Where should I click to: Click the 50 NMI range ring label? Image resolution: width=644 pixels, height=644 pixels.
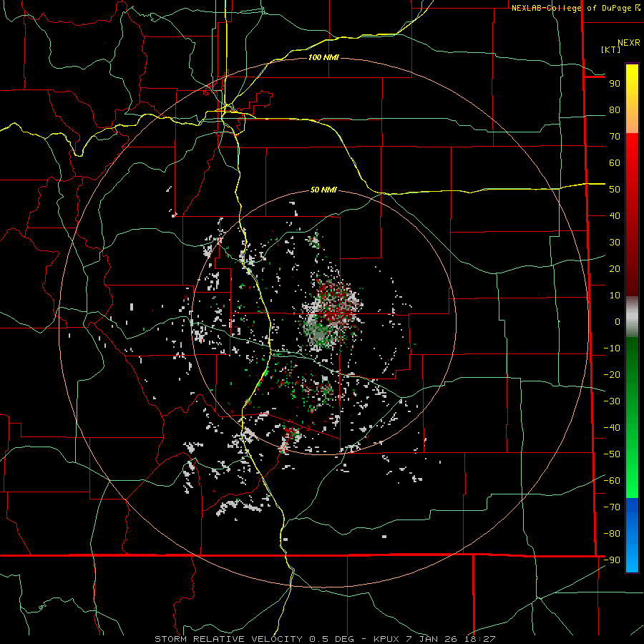[323, 190]
